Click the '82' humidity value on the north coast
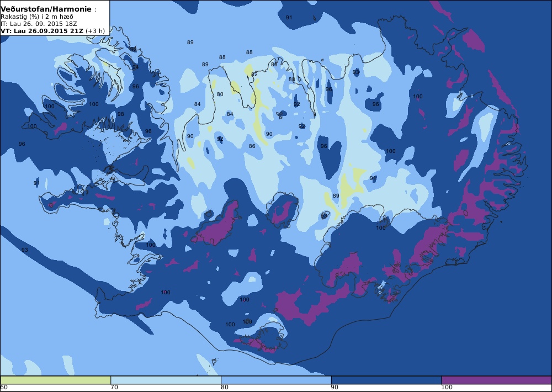The image size is (552, 392). [x=254, y=75]
